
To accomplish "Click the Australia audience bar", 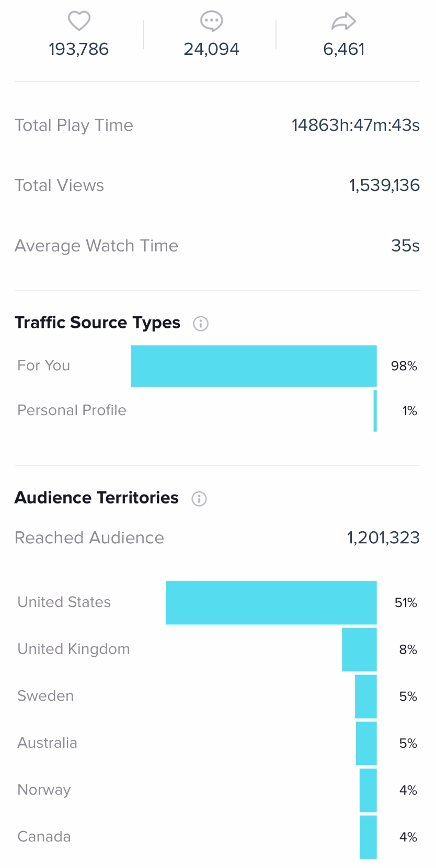I will coord(366,743).
